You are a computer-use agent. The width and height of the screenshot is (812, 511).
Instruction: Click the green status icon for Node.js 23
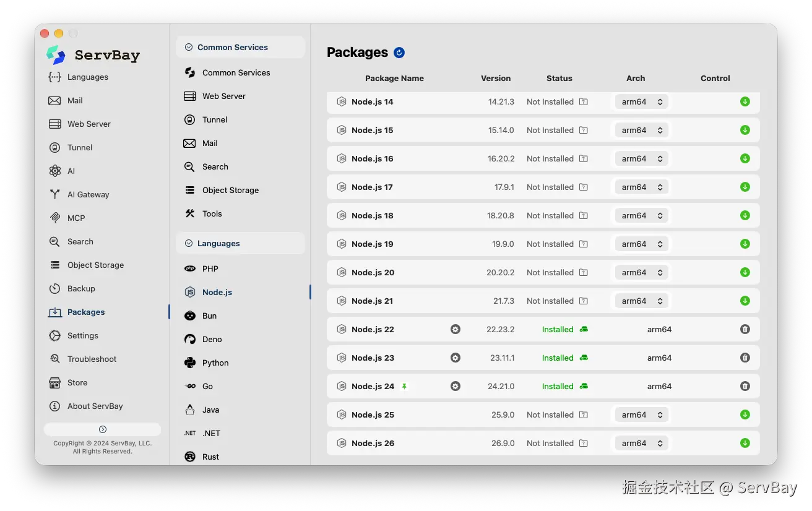point(584,358)
